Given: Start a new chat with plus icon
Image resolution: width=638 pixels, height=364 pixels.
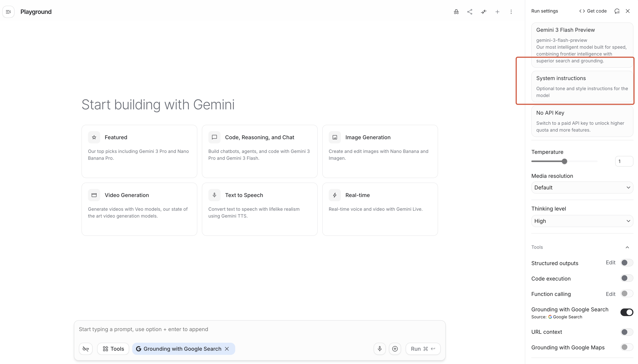Looking at the screenshot, I should tap(497, 12).
